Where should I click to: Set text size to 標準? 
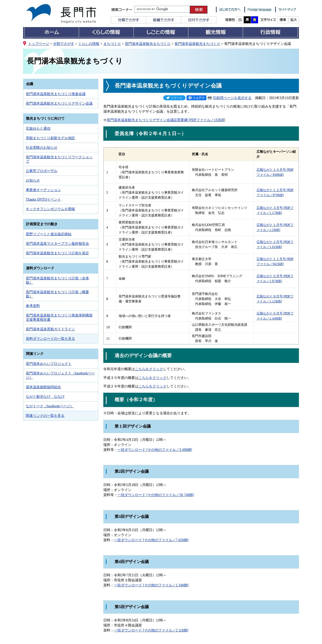(x=283, y=20)
